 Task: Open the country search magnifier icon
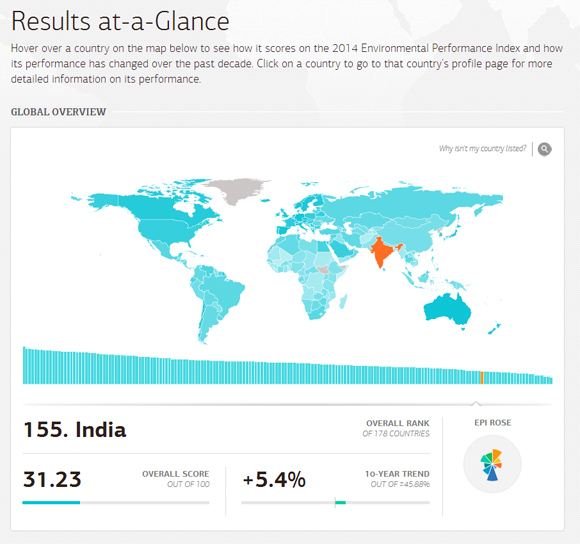(x=544, y=149)
